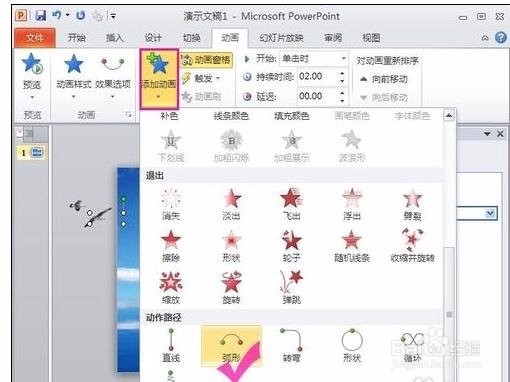Select the 弧形 motion path
510x382 pixels.
(x=231, y=346)
